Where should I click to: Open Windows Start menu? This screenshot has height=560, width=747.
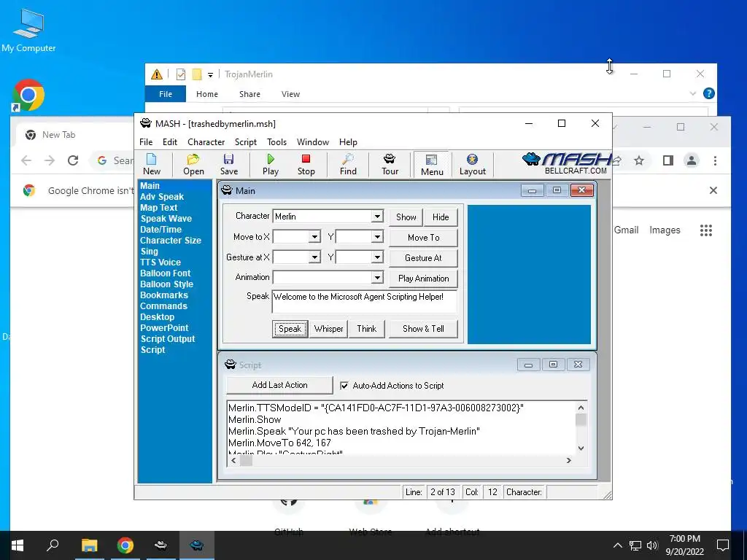click(18, 545)
